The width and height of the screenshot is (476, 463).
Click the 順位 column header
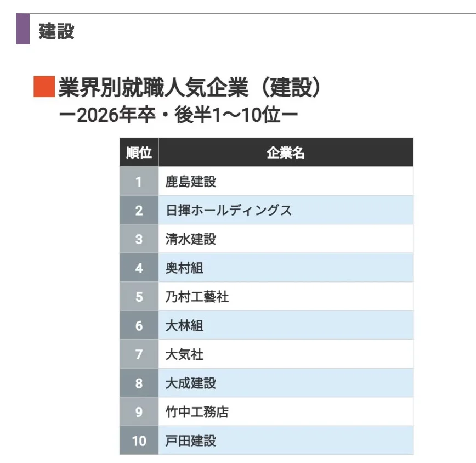[139, 153]
